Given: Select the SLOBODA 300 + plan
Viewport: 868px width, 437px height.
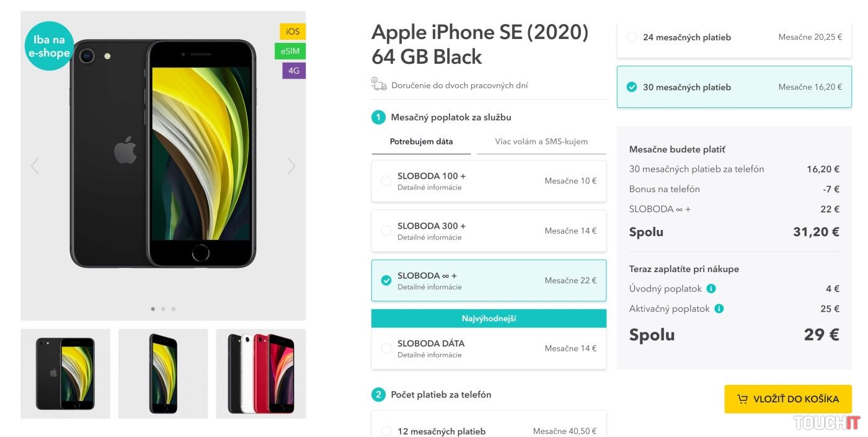Looking at the screenshot, I should click(386, 231).
